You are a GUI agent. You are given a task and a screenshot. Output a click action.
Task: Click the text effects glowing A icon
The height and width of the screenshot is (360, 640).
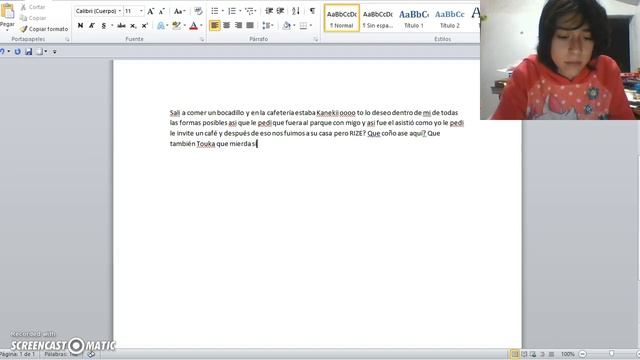click(161, 26)
